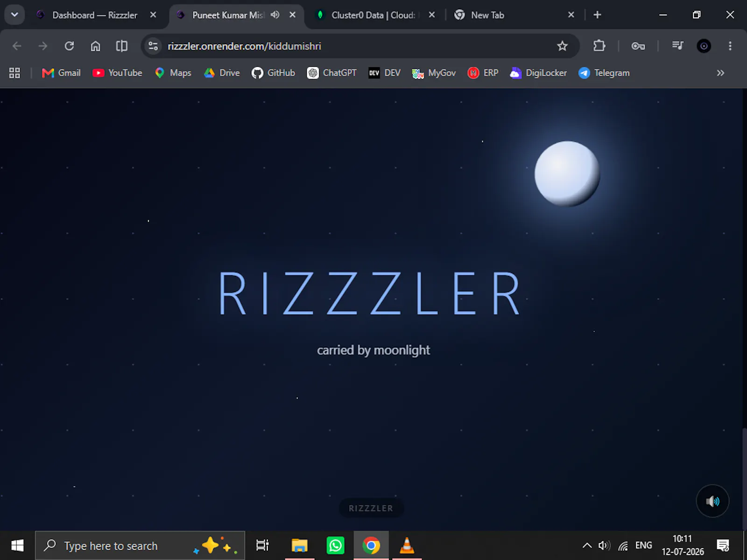Open File Explorer from the taskbar
Image resolution: width=747 pixels, height=560 pixels.
point(299,546)
